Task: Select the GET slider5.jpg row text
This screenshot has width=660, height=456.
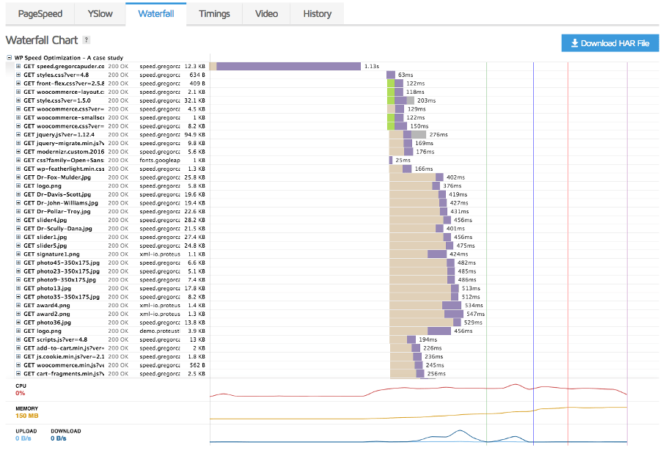Action: click(x=45, y=245)
